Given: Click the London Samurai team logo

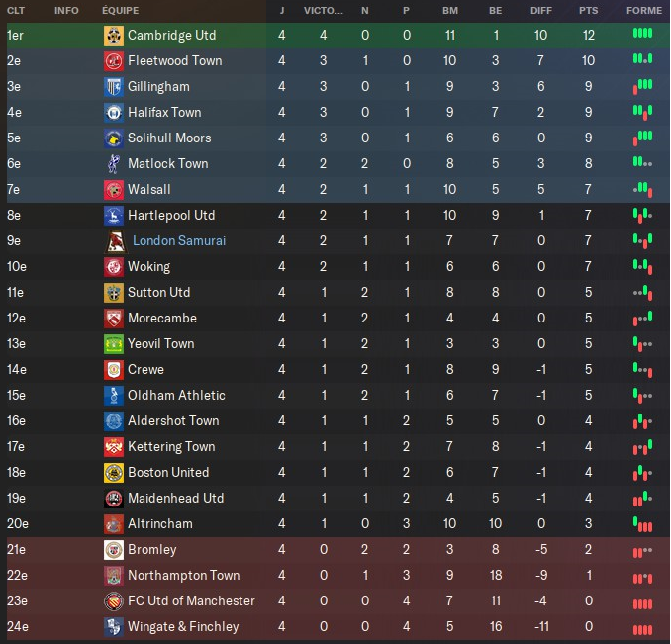Looking at the screenshot, I should point(114,241).
